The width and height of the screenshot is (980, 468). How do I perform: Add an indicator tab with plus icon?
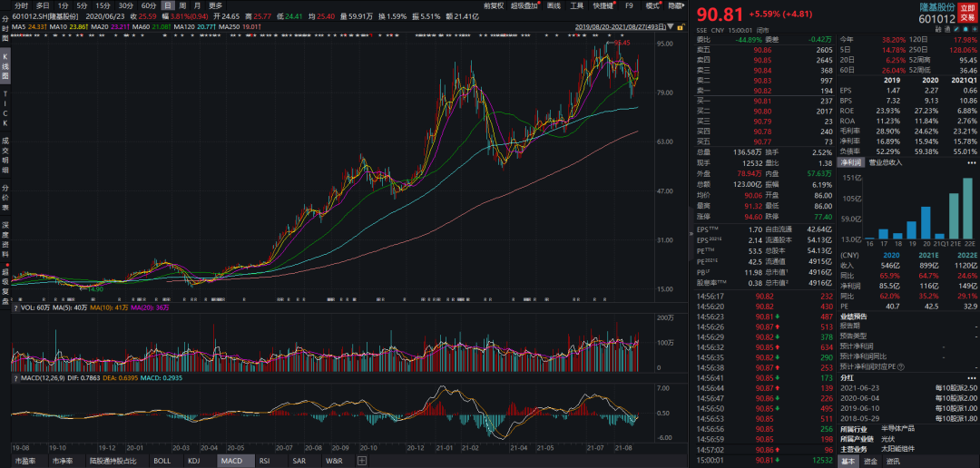tap(362, 461)
